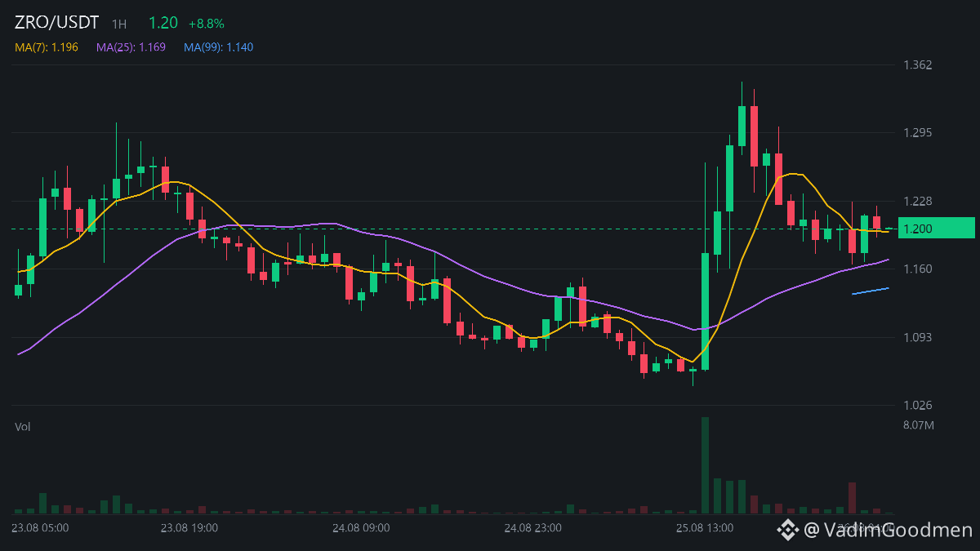Click the 24.08 23:00 time label
The height and width of the screenshot is (551, 980).
click(532, 528)
